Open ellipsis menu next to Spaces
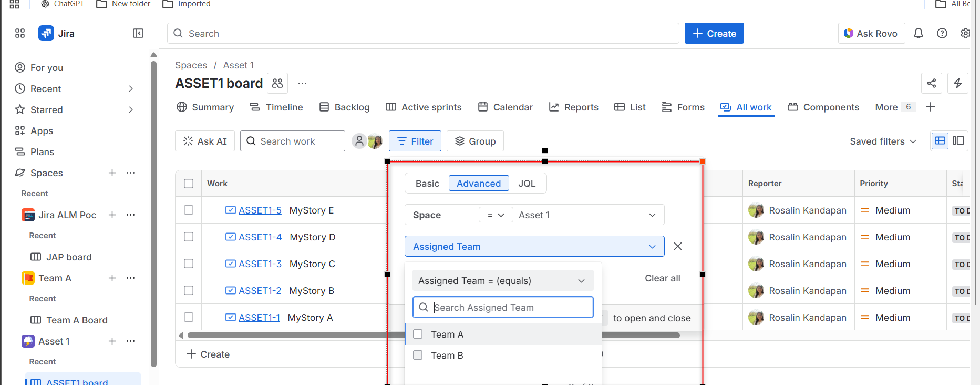The image size is (980, 385). [131, 173]
